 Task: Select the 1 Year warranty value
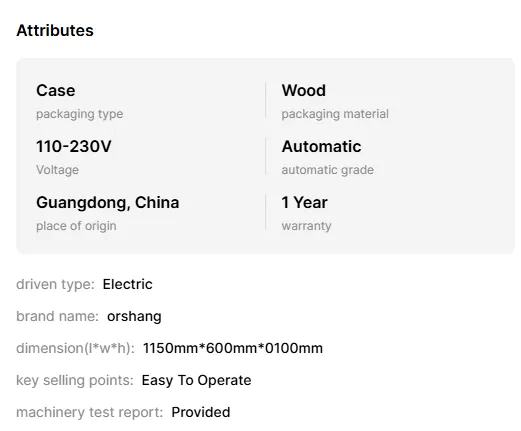coord(305,202)
